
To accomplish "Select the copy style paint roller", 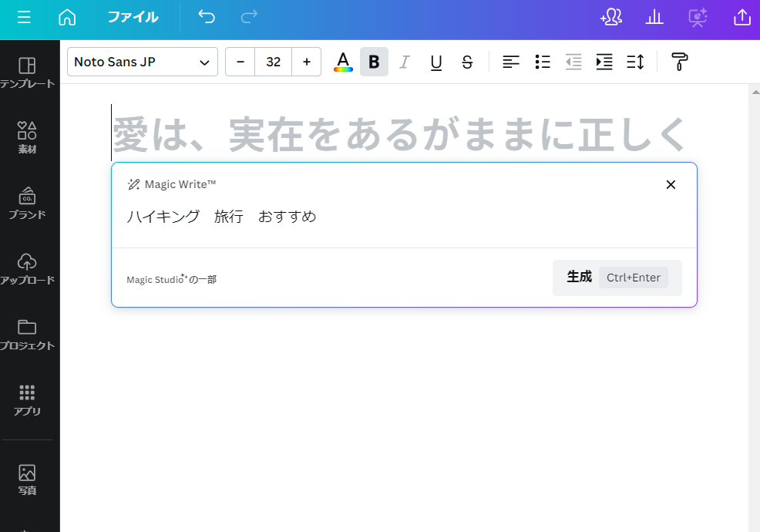I will (679, 62).
